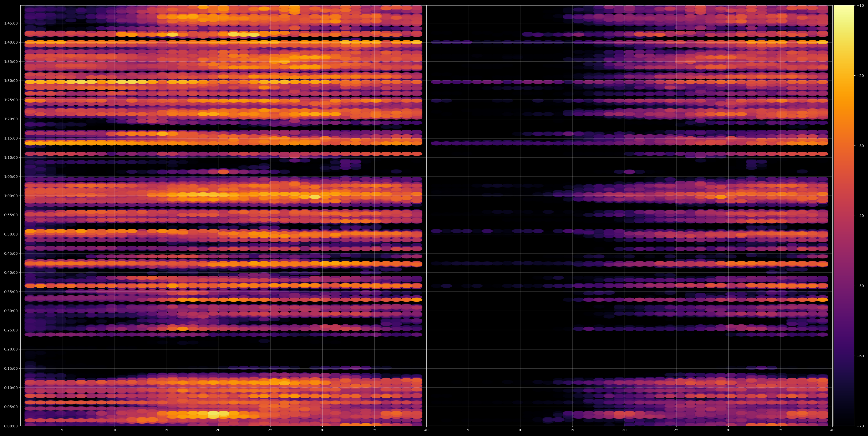Click x-axis label 10 under the right heatmap
This screenshot has width=868, height=436.
pyautogui.click(x=520, y=430)
